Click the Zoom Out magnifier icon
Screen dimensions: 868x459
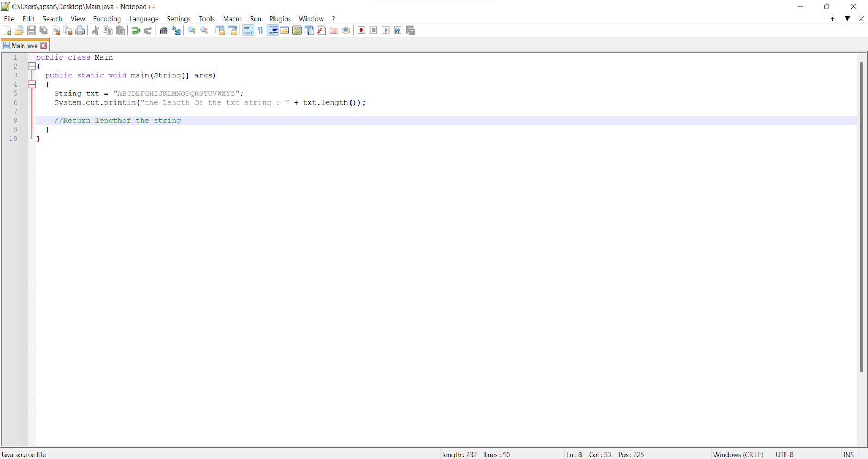[x=204, y=30]
